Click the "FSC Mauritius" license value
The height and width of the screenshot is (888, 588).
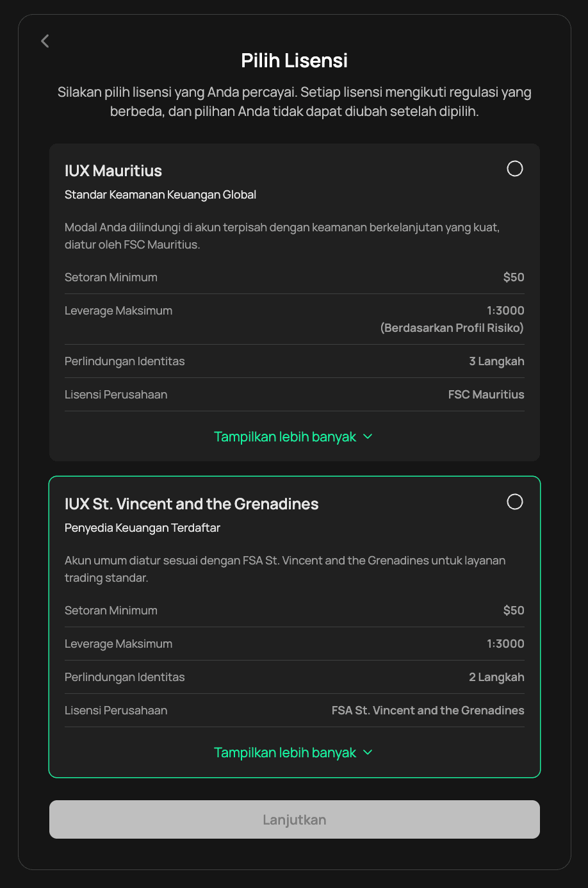486,395
